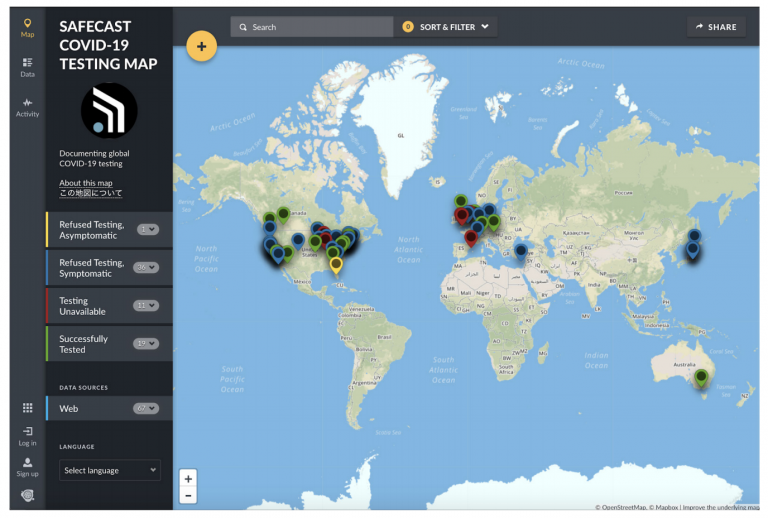This screenshot has height=518, width=768.
Task: Select Successfully Tested category
Action: pos(109,344)
